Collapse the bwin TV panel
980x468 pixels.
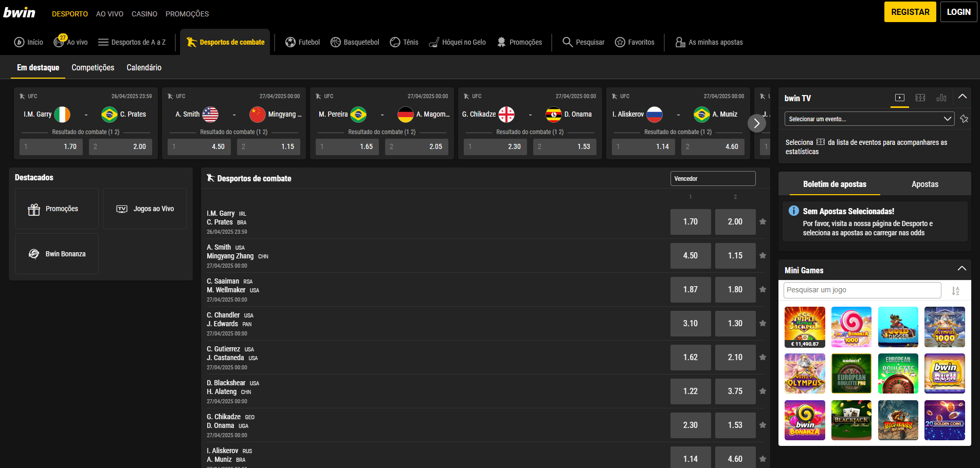[963, 97]
